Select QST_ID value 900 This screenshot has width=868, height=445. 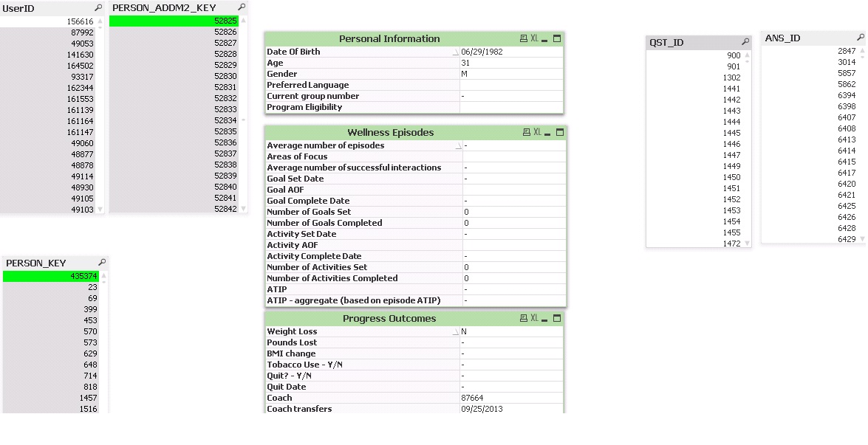pos(694,55)
